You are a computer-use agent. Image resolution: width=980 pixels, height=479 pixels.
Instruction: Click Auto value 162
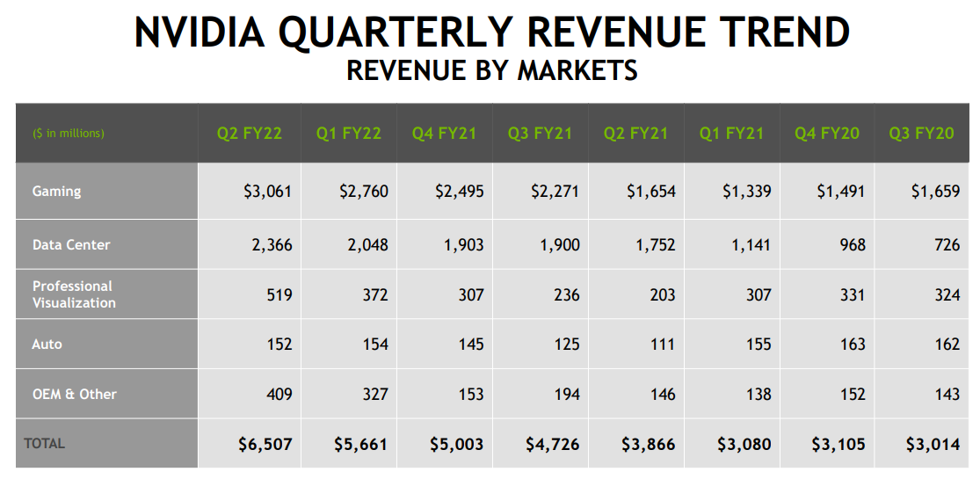pyautogui.click(x=947, y=345)
